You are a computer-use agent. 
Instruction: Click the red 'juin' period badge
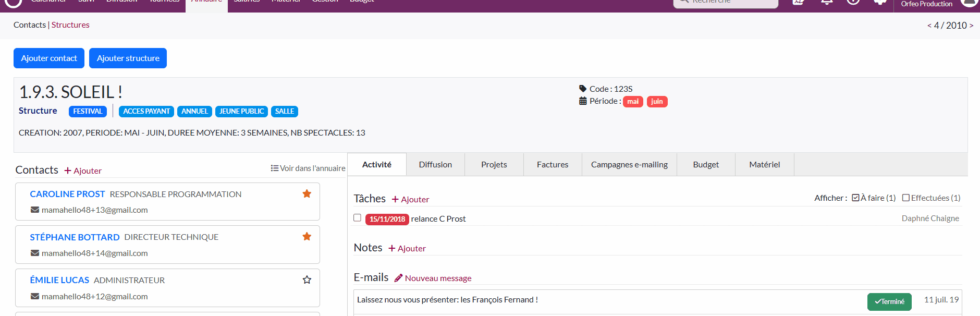(x=657, y=102)
